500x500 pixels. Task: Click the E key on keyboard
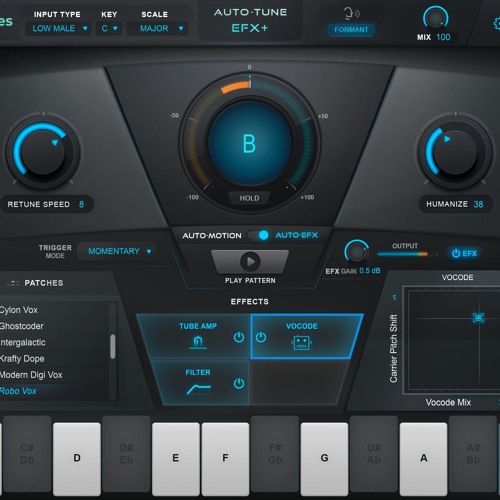tap(176, 458)
